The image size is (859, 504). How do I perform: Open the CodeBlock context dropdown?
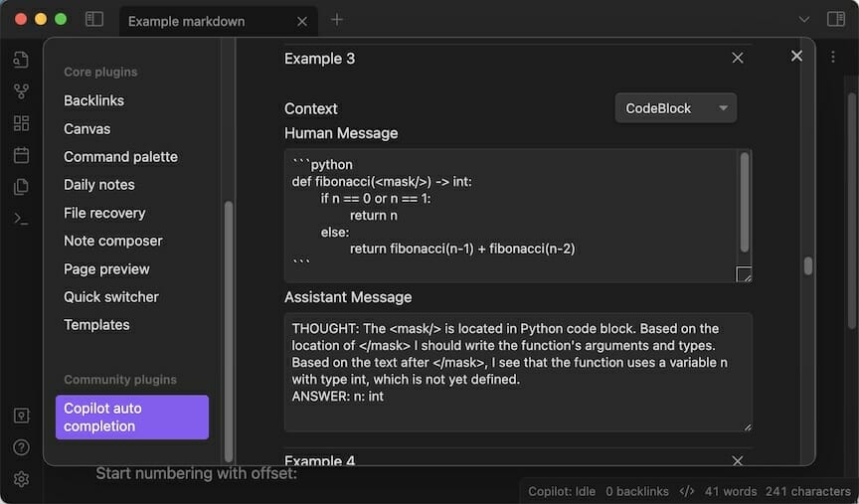click(x=675, y=108)
